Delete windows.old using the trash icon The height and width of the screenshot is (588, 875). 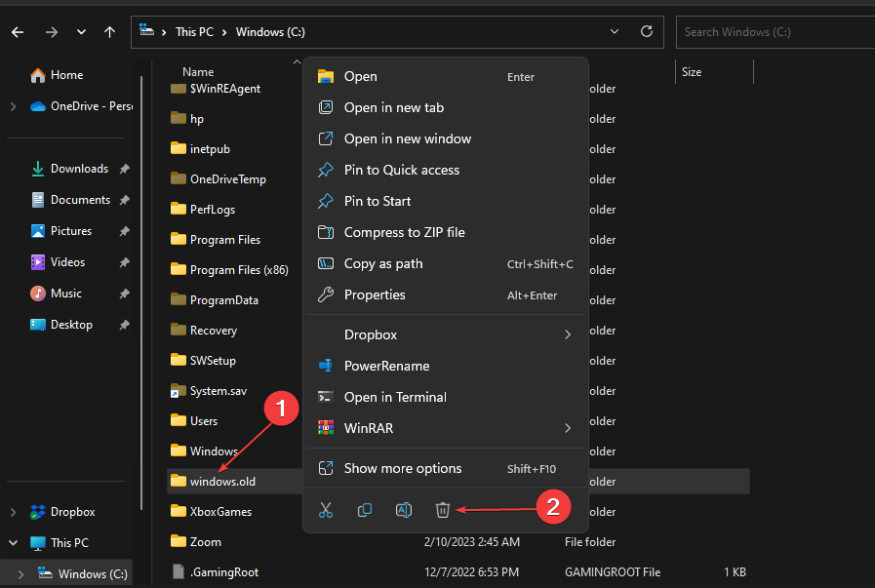coord(442,509)
